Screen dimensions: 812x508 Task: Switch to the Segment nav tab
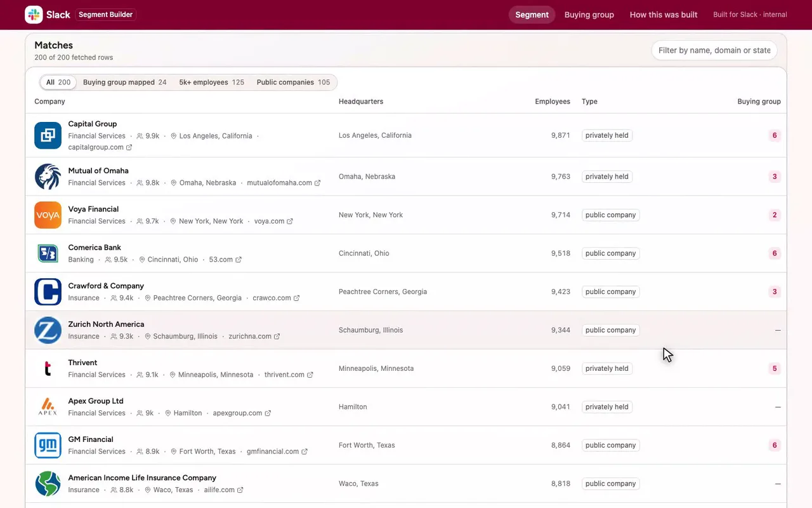point(532,15)
